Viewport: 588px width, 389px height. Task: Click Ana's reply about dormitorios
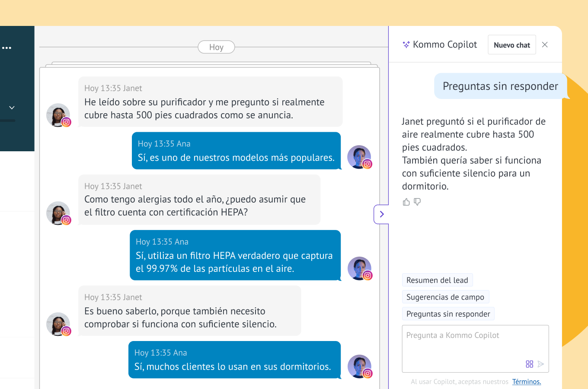click(234, 360)
